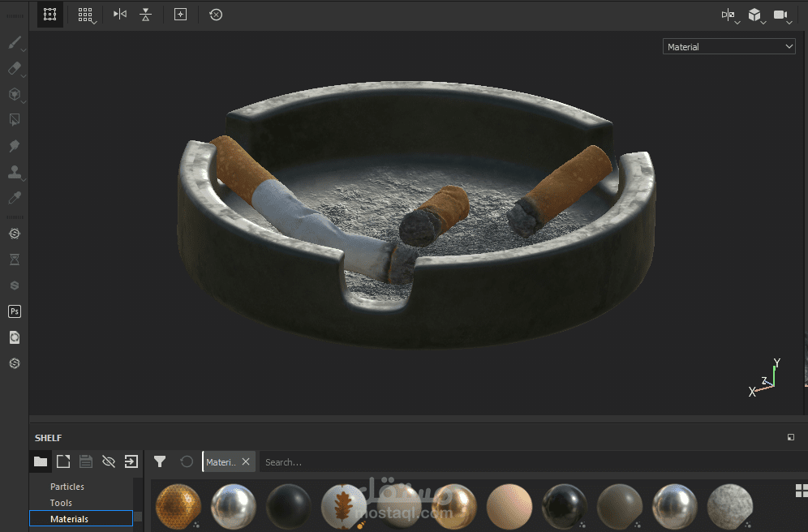
Task: Export to Photoshop via Ps icon
Action: tap(15, 311)
